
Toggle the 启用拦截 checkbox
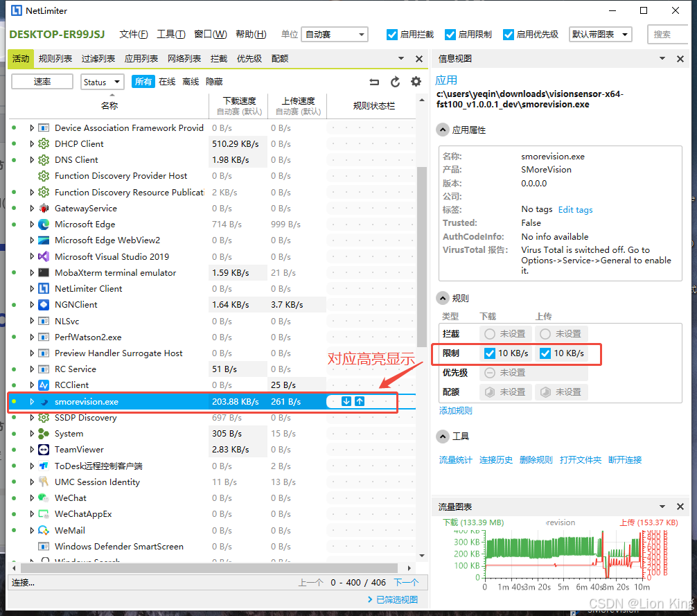tap(392, 35)
